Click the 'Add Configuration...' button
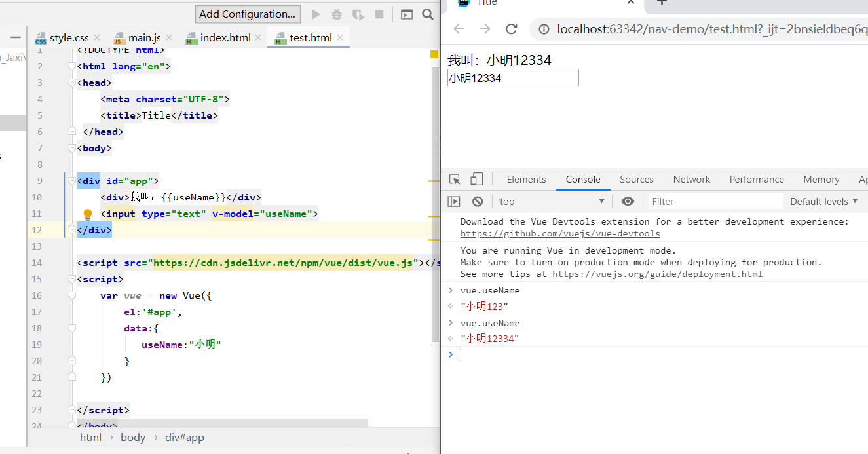 [x=248, y=14]
